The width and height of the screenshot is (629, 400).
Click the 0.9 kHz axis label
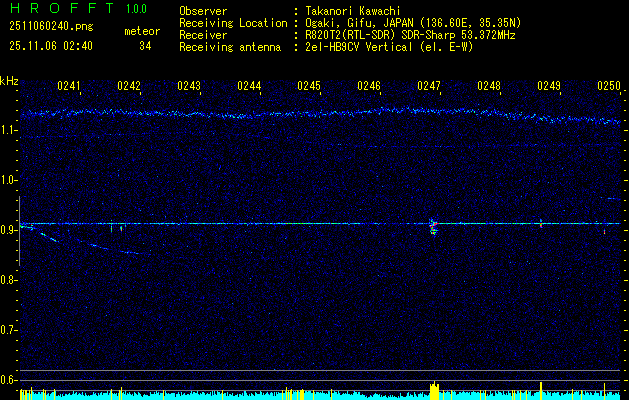point(8,230)
